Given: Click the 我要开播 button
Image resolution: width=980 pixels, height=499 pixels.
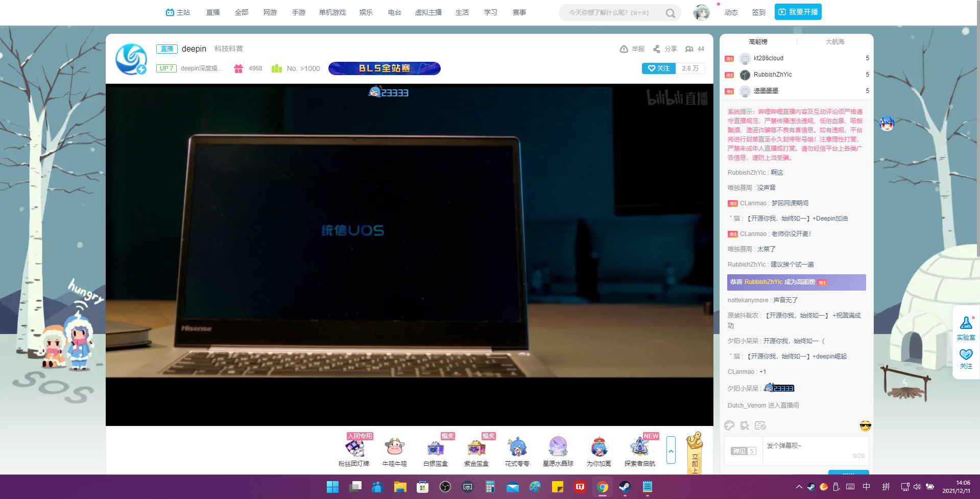Looking at the screenshot, I should pyautogui.click(x=798, y=12).
